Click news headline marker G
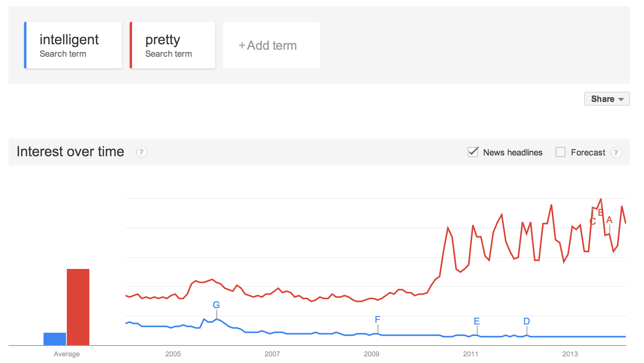 216,305
